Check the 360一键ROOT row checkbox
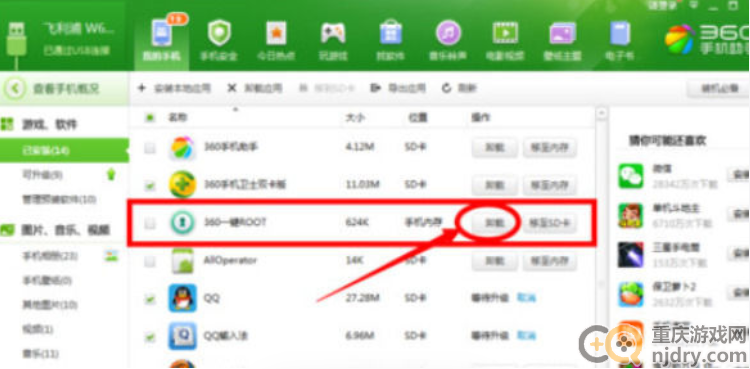The height and width of the screenshot is (369, 750). pyautogui.click(x=150, y=223)
